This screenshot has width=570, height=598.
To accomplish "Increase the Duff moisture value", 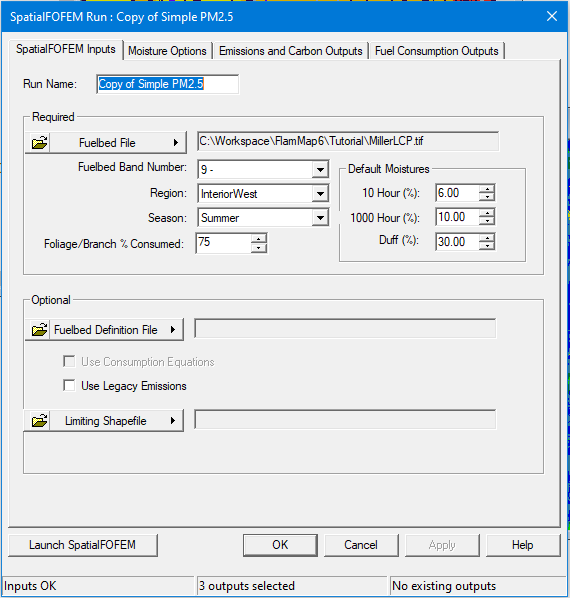I will pos(487,238).
